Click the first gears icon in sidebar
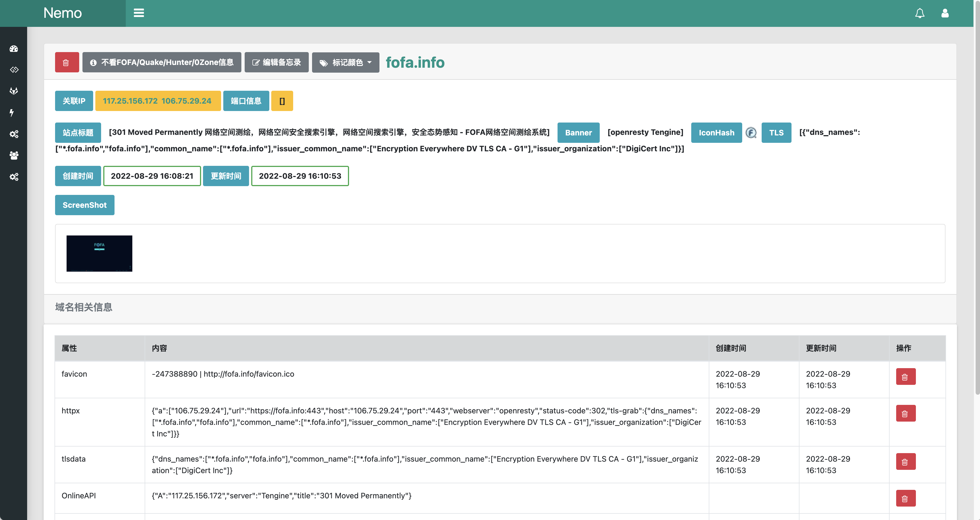980x520 pixels. (14, 134)
